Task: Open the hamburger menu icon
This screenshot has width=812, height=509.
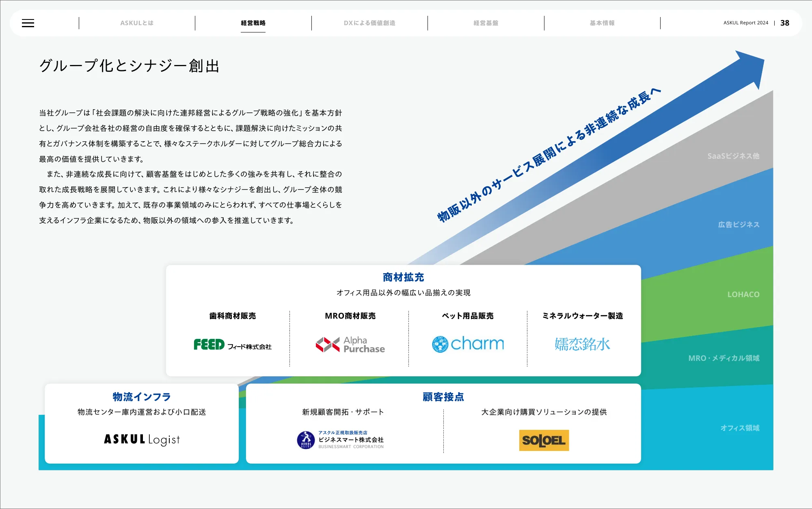Action: tap(28, 23)
